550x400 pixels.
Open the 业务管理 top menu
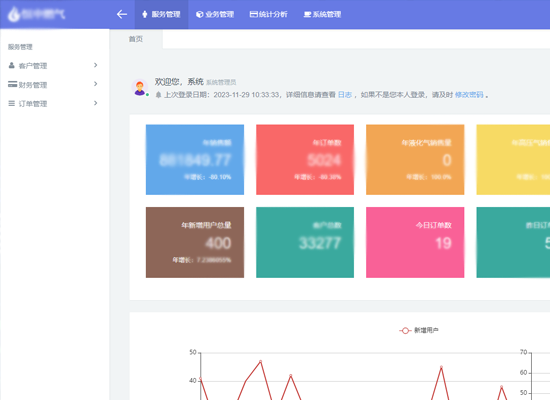[215, 14]
